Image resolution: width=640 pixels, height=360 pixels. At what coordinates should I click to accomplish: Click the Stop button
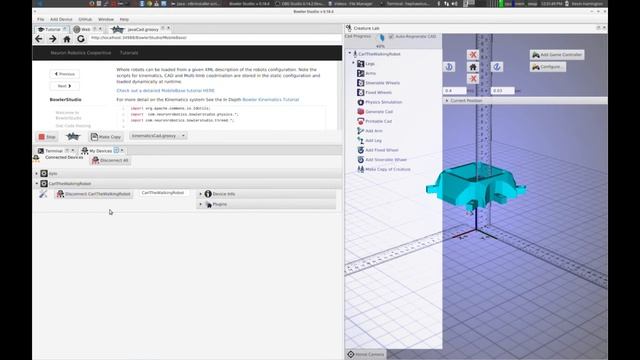(x=47, y=137)
